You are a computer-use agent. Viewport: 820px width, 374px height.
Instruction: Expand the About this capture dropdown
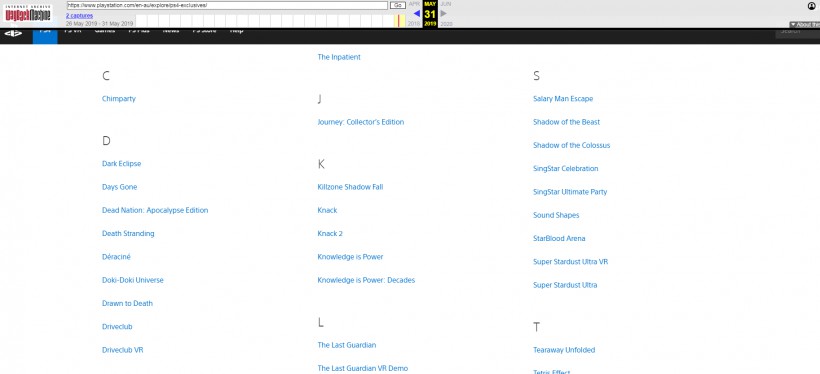(x=805, y=24)
